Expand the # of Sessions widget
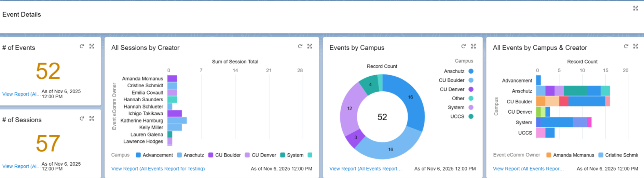This screenshot has height=178, width=644. click(x=92, y=118)
